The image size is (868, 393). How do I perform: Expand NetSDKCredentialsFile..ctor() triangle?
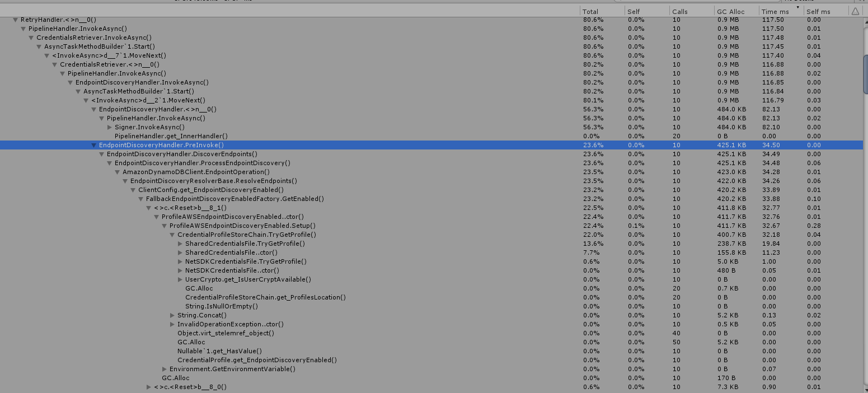180,270
